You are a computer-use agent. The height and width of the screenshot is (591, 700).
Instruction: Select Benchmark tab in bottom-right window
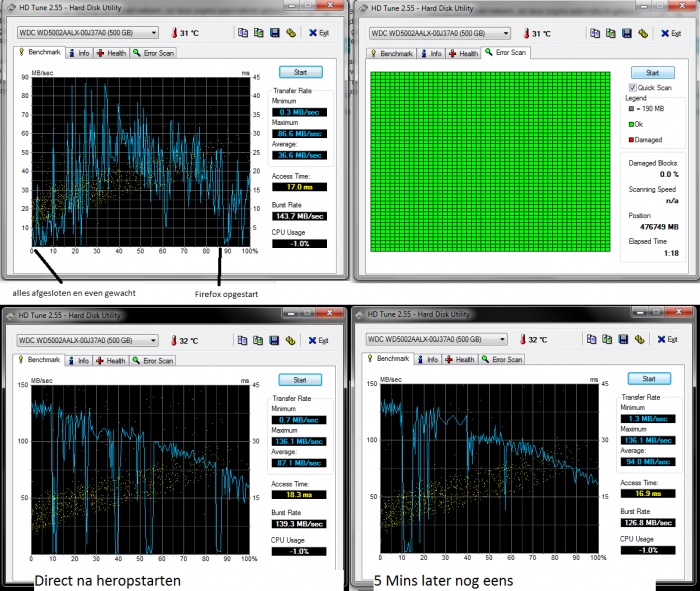click(x=388, y=358)
